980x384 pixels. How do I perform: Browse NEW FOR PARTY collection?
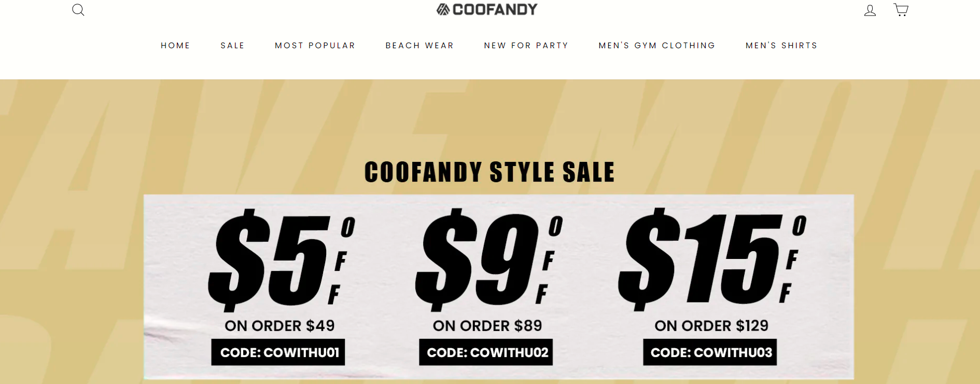[526, 45]
